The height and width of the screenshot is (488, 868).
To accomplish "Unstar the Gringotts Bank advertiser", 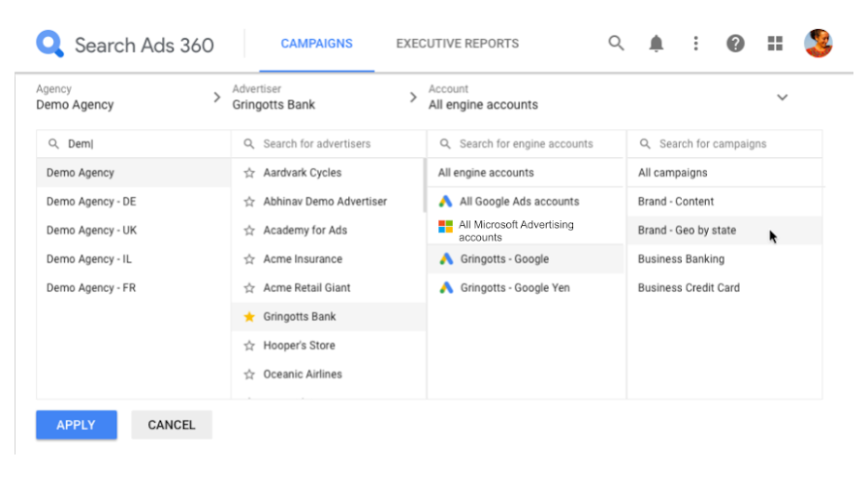I will (x=249, y=317).
